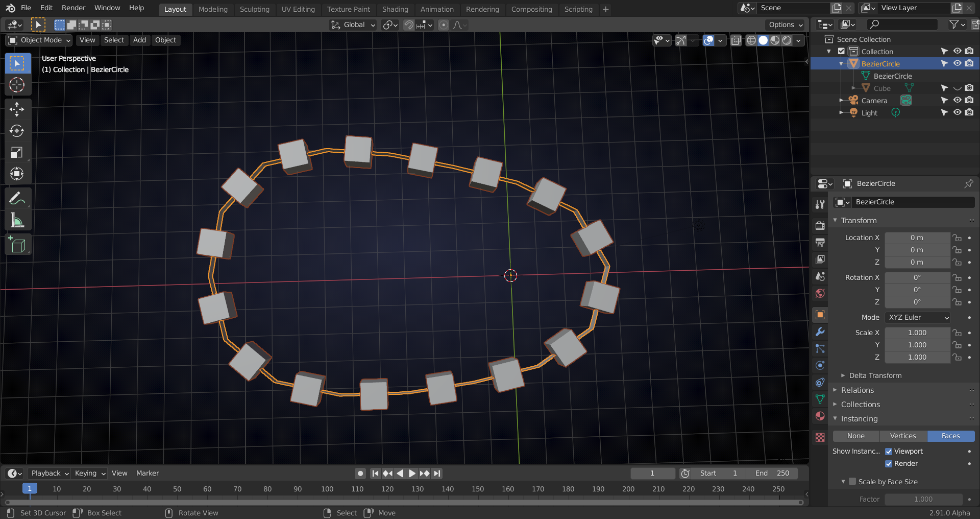Activate the Rotate tool

click(17, 131)
